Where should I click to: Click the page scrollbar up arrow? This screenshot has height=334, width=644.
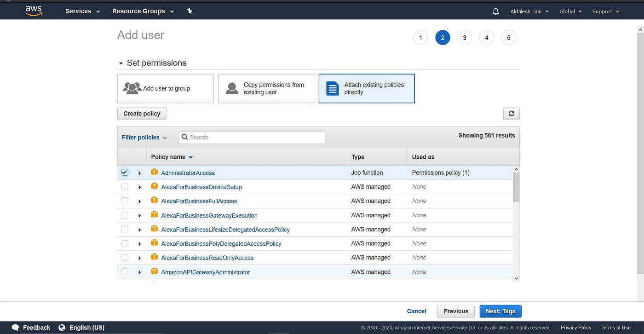pyautogui.click(x=640, y=30)
